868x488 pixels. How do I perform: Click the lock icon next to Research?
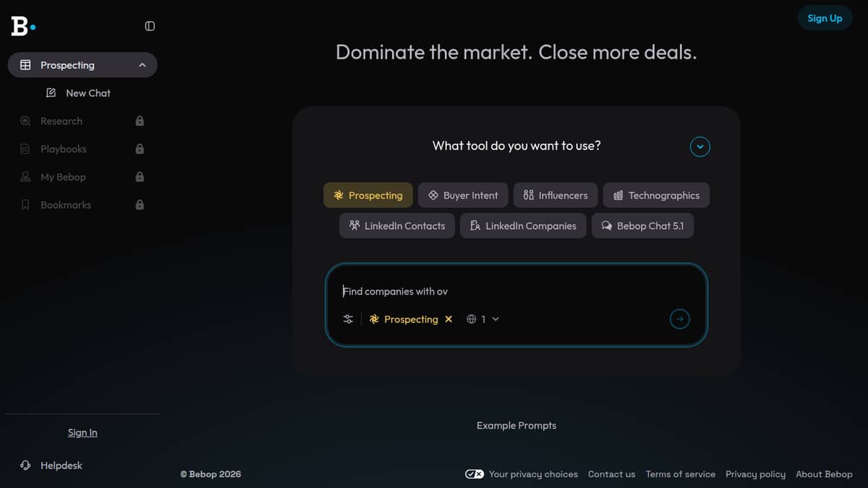tap(140, 121)
